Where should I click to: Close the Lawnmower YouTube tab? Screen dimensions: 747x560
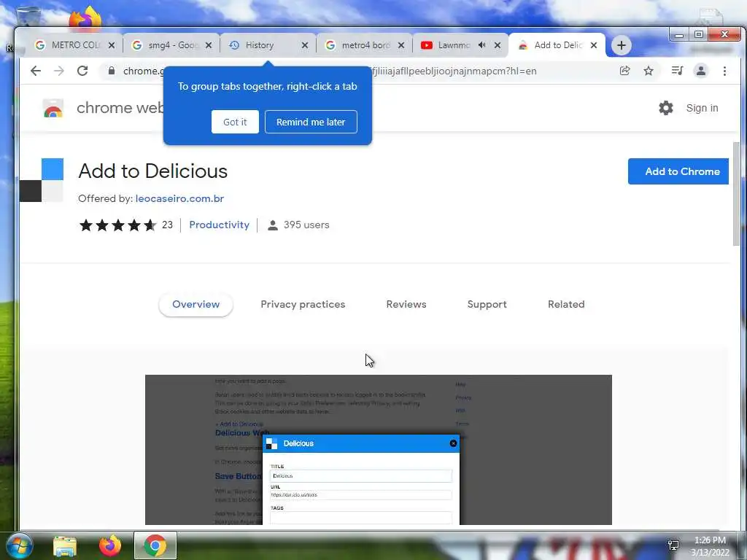498,45
